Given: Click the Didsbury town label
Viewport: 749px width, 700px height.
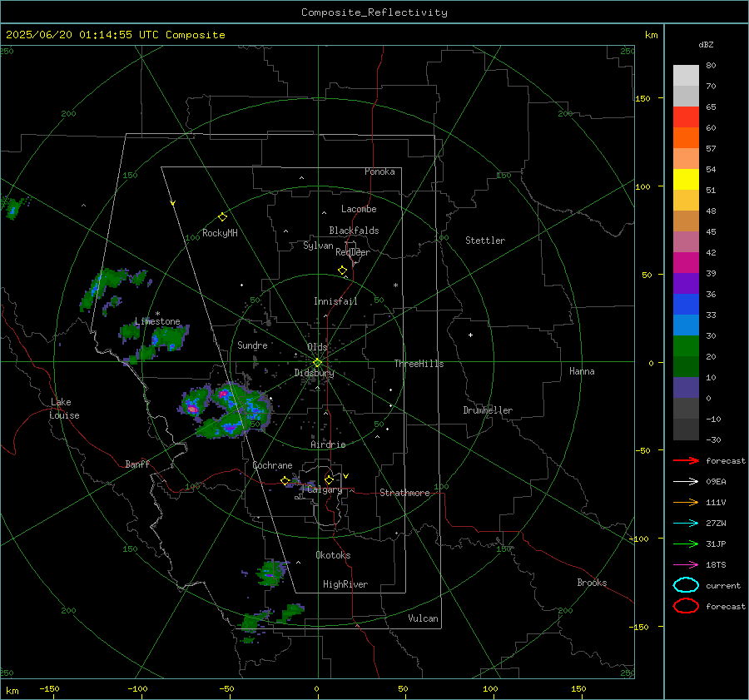Looking at the screenshot, I should pyautogui.click(x=315, y=373).
